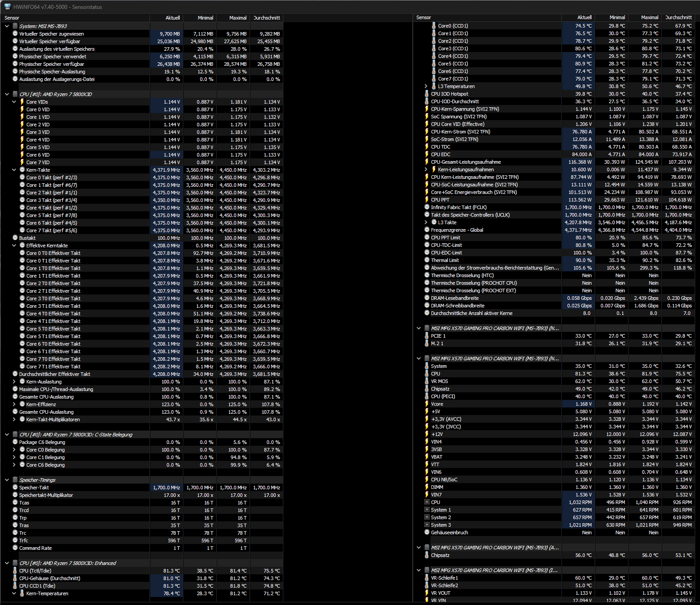This screenshot has height=605, width=700.
Task: Expand the L3 Takte row
Action: [x=426, y=222]
